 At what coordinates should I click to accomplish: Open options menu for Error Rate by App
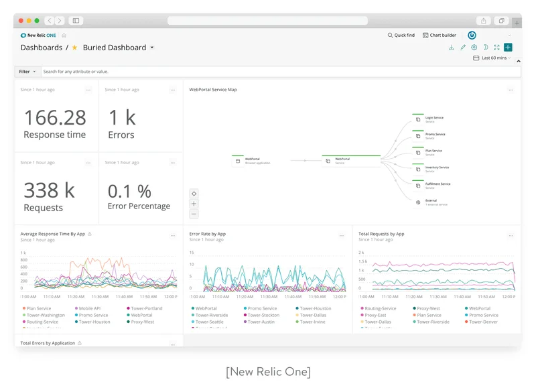click(342, 236)
